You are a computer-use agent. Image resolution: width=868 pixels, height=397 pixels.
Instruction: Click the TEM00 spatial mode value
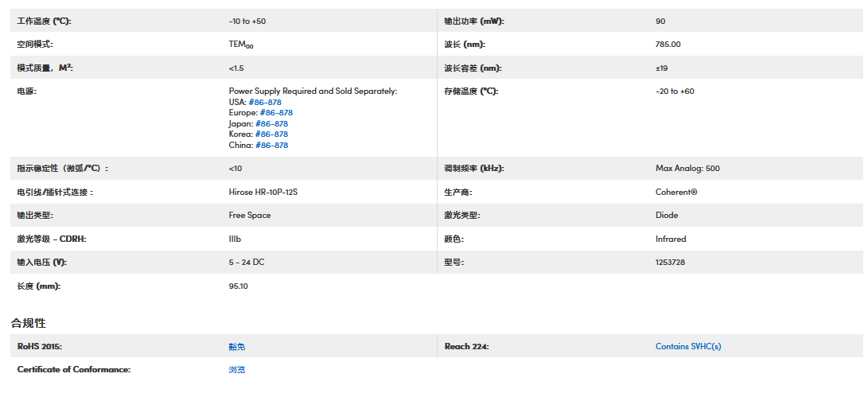coord(241,45)
